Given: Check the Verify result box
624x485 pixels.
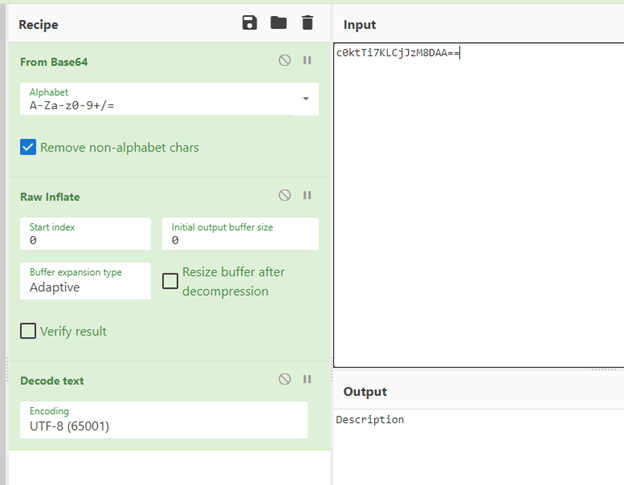Looking at the screenshot, I should [x=28, y=331].
